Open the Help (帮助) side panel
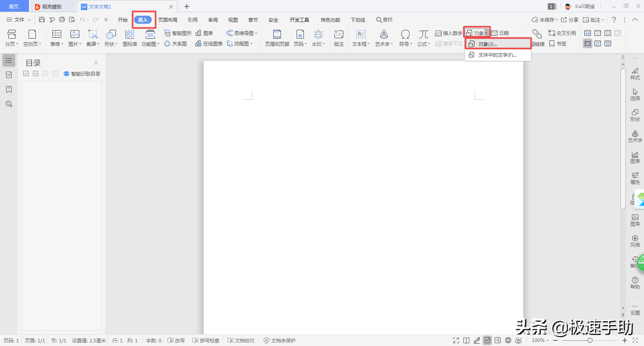This screenshot has height=346, width=644. coord(635,283)
